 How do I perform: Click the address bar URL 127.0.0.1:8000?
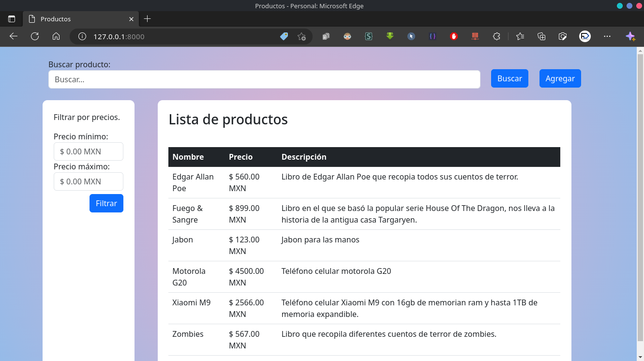pyautogui.click(x=119, y=36)
